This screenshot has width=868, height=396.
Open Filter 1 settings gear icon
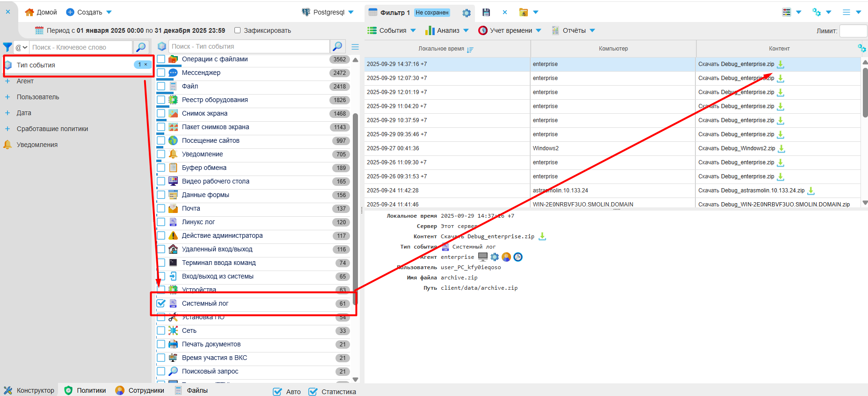click(467, 13)
